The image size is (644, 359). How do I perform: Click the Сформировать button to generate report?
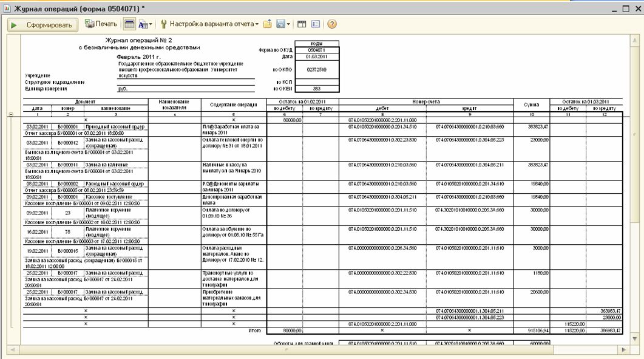pyautogui.click(x=42, y=25)
